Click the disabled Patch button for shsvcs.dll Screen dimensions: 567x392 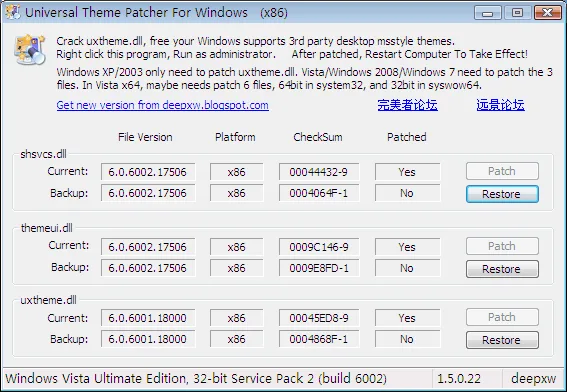502,171
